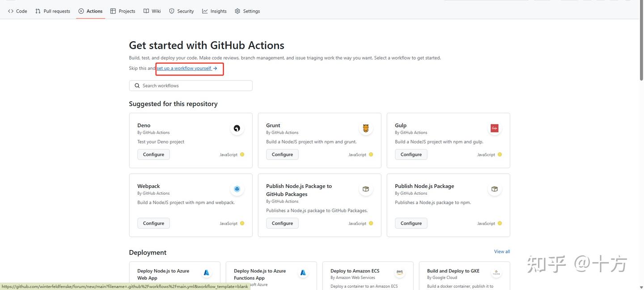
Task: View the Insights tab
Action: [214, 11]
